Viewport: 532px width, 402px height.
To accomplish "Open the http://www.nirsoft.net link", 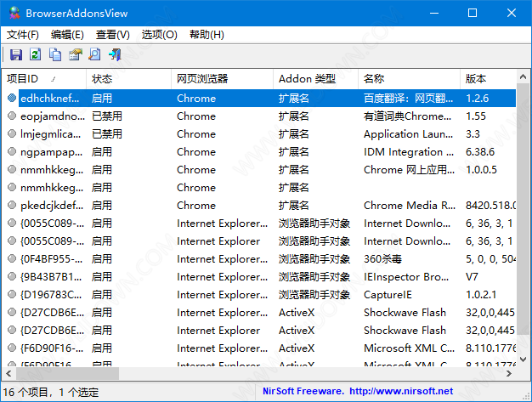I will point(401,391).
